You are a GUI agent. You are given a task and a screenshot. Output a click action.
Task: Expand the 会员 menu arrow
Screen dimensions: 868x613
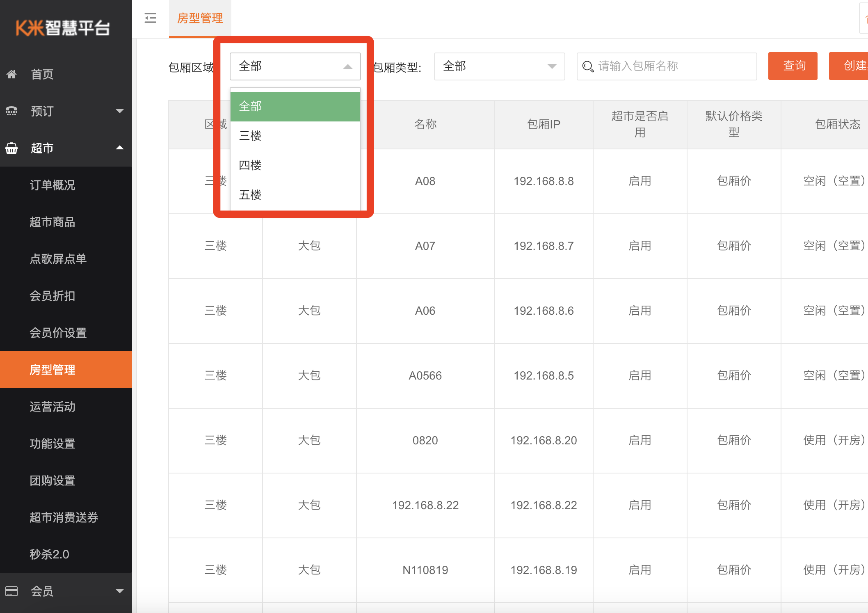pos(120,591)
